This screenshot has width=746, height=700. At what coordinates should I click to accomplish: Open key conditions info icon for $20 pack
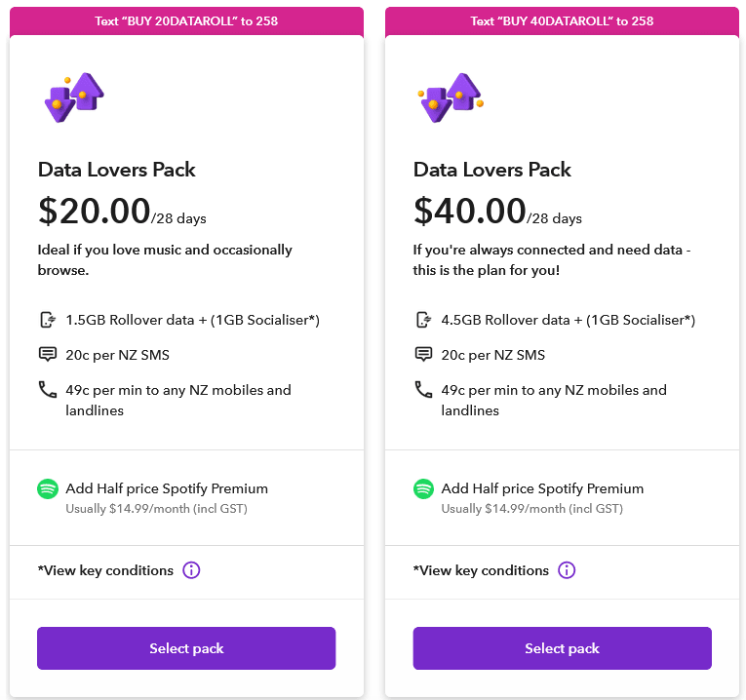191,570
